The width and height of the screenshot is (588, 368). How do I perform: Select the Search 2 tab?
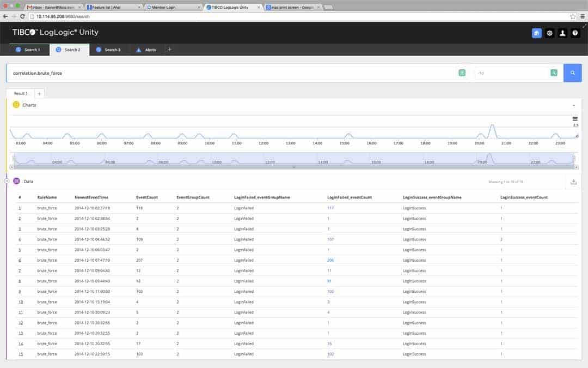pyautogui.click(x=69, y=50)
